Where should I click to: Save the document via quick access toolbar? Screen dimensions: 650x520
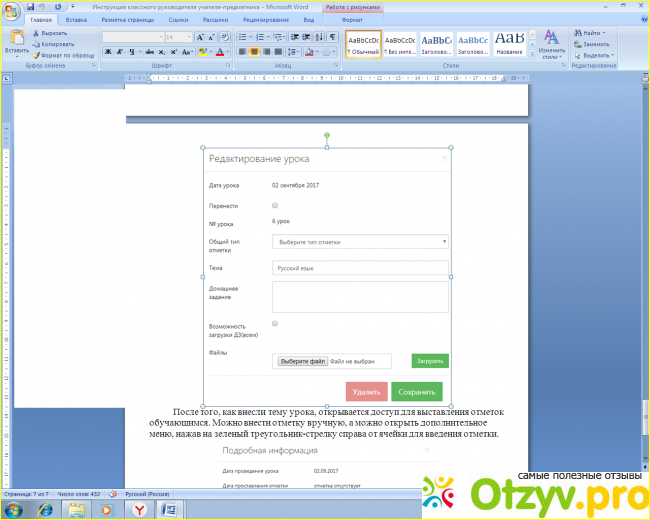click(x=31, y=6)
